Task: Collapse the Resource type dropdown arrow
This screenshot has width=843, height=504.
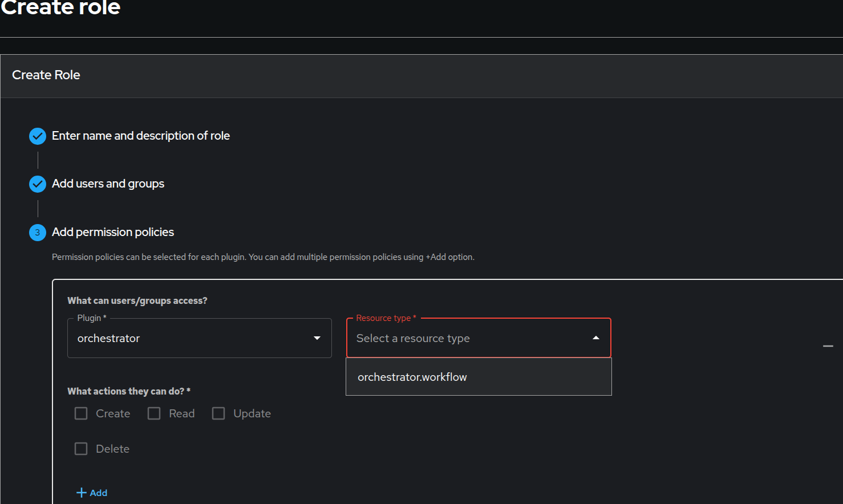Action: pyautogui.click(x=596, y=338)
